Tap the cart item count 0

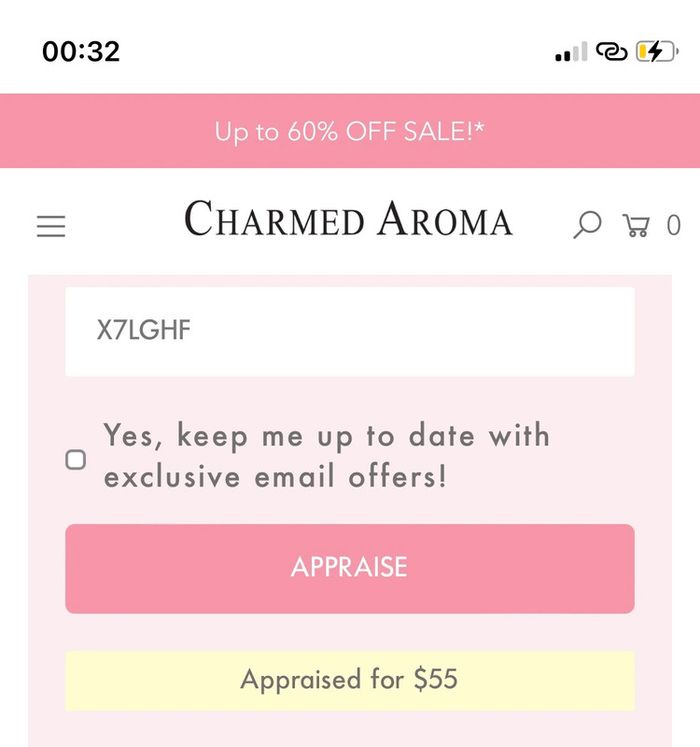[673, 225]
